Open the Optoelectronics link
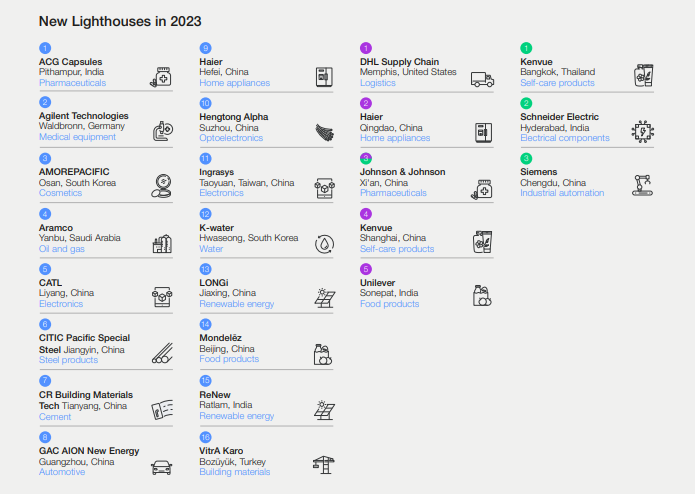Viewport: 695px width, 494px height. [231, 138]
